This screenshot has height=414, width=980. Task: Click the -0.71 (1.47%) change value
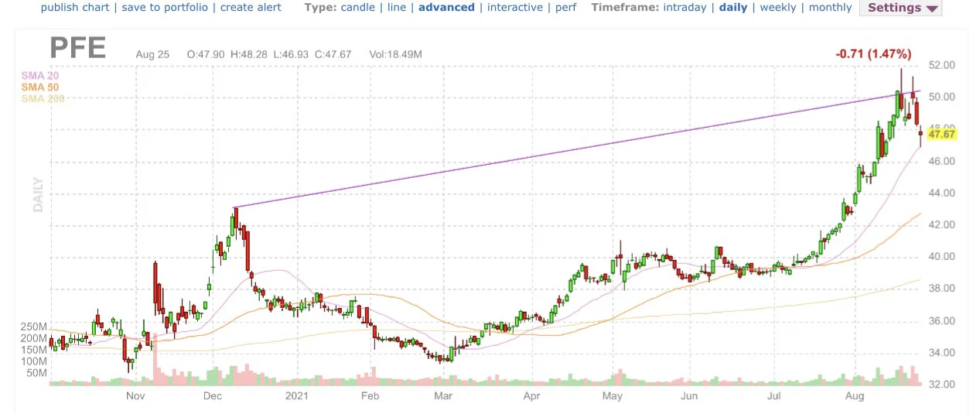point(873,54)
